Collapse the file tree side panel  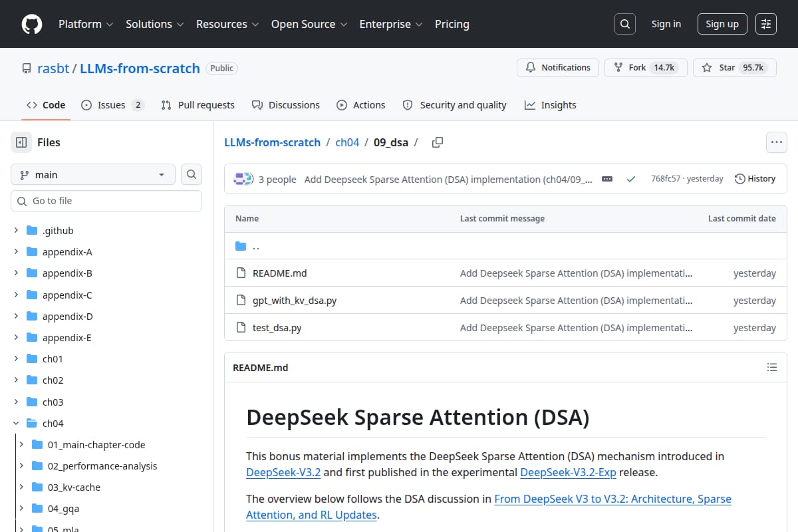tap(21, 142)
